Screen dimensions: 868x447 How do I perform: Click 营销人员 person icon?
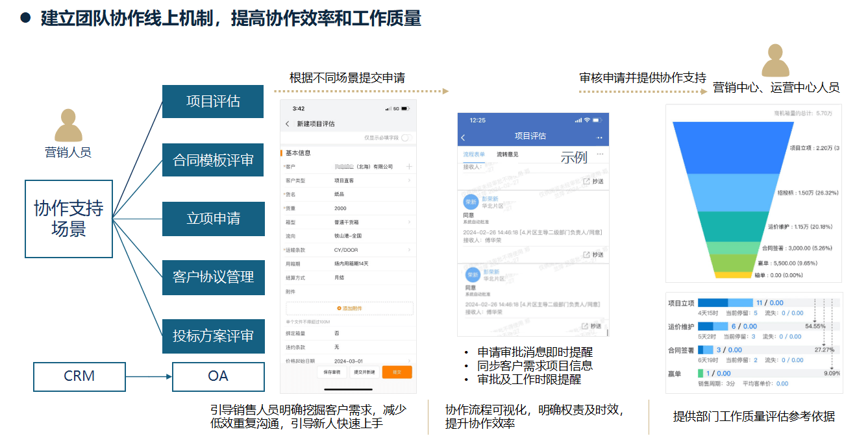(x=68, y=125)
